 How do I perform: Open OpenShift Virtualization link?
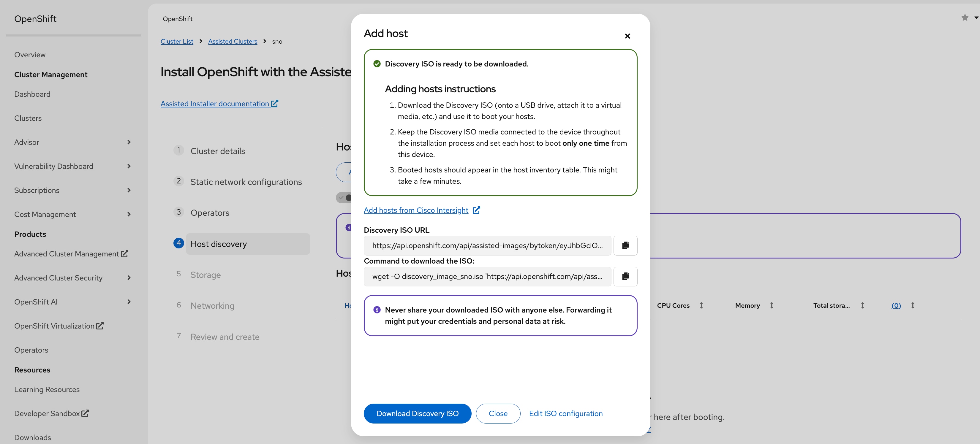pos(54,326)
